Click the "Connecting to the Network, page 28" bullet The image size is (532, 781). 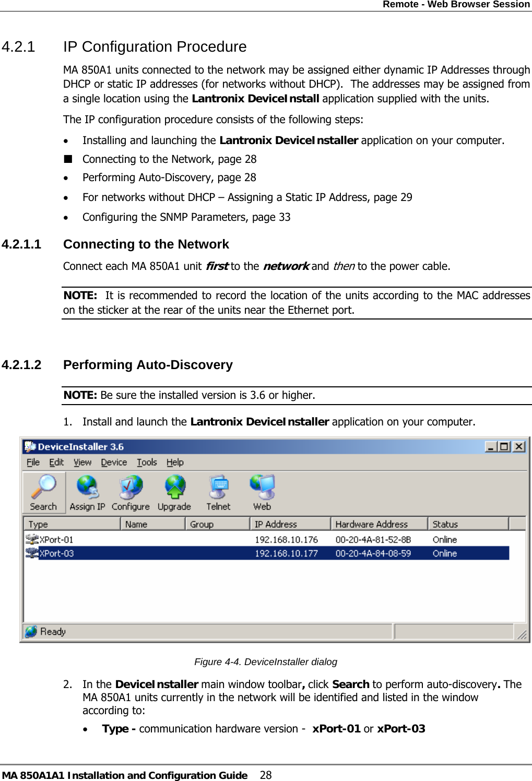pyautogui.click(x=170, y=159)
